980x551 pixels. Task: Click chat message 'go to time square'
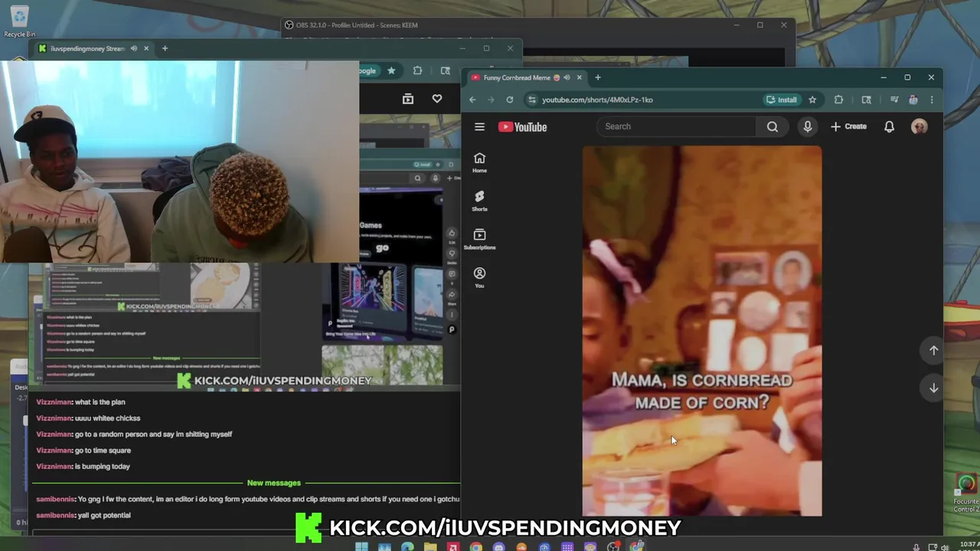[x=103, y=450]
